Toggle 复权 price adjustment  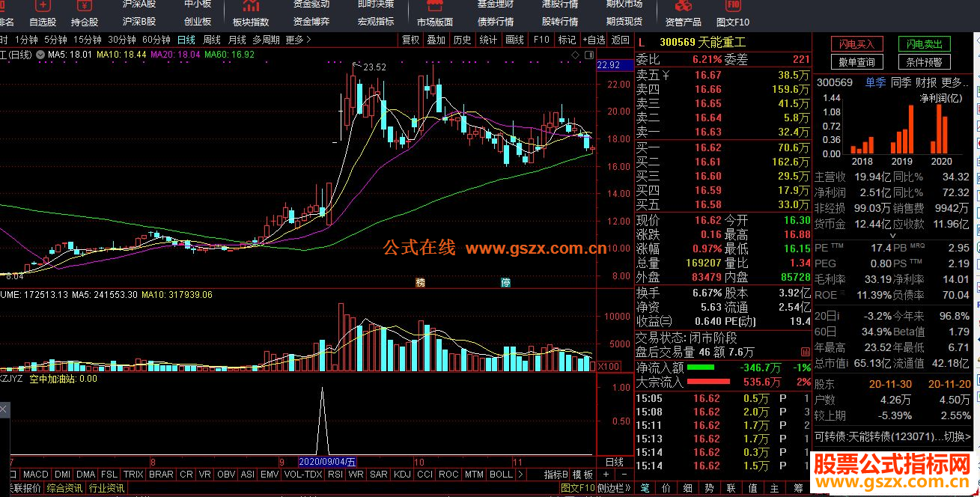coord(411,40)
